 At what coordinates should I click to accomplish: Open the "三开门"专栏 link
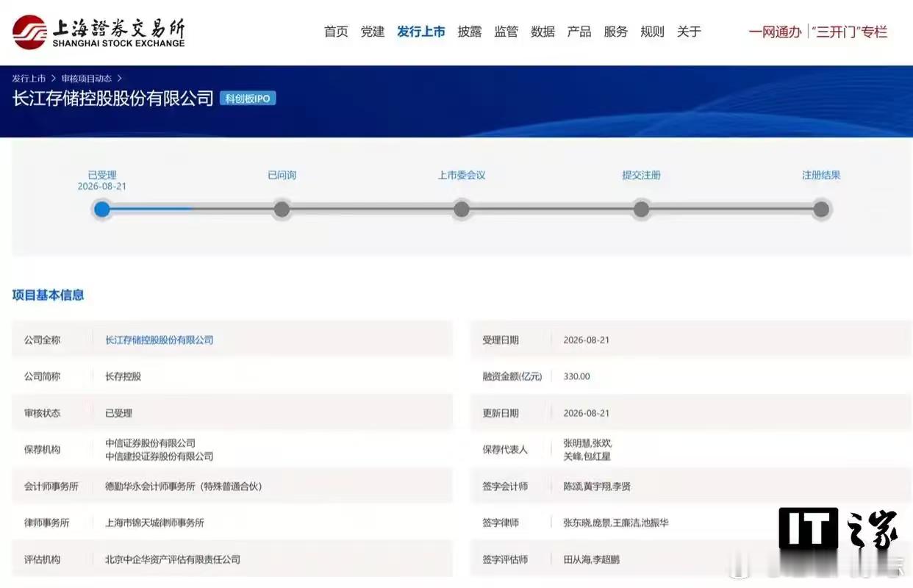(x=850, y=32)
